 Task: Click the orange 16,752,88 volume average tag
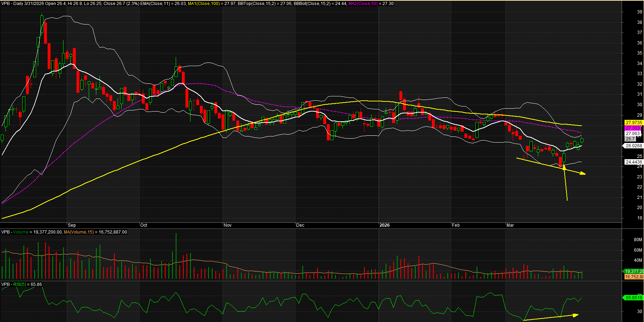coord(634,277)
